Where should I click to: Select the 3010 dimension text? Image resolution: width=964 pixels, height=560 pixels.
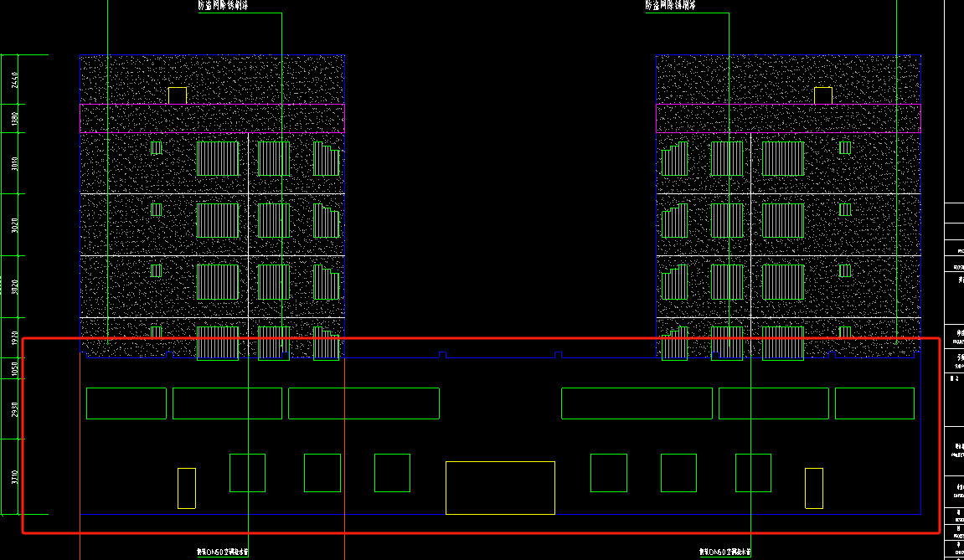click(x=15, y=163)
